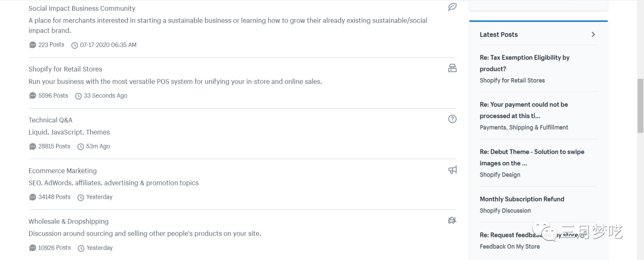Screen dimensions: 644x260
Task: Click the Latest Posts heading
Action: pyautogui.click(x=499, y=35)
